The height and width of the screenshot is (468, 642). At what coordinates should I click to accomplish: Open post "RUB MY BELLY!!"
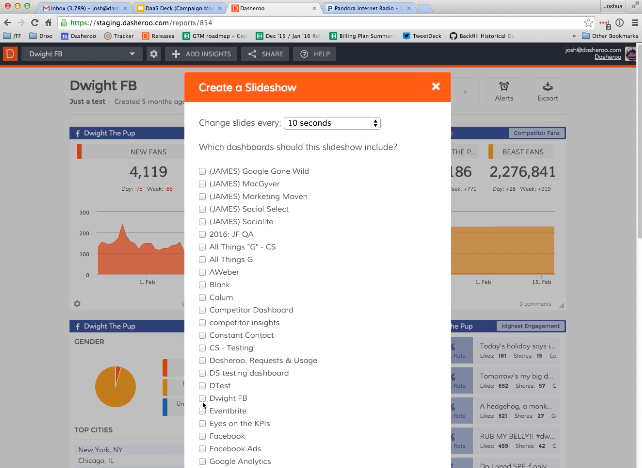point(517,436)
